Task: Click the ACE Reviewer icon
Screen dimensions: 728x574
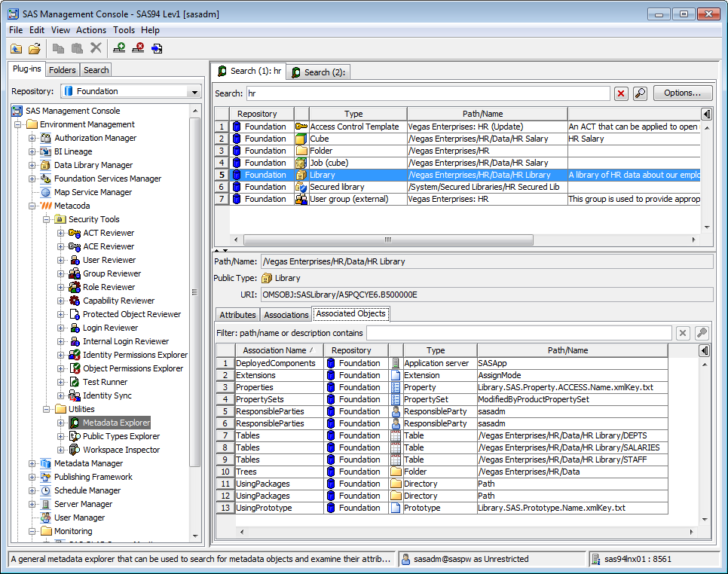Action: pyautogui.click(x=75, y=246)
